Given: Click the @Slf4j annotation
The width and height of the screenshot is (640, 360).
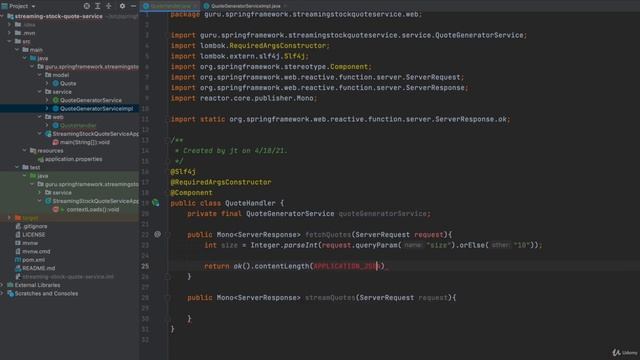Looking at the screenshot, I should pyautogui.click(x=183, y=172).
